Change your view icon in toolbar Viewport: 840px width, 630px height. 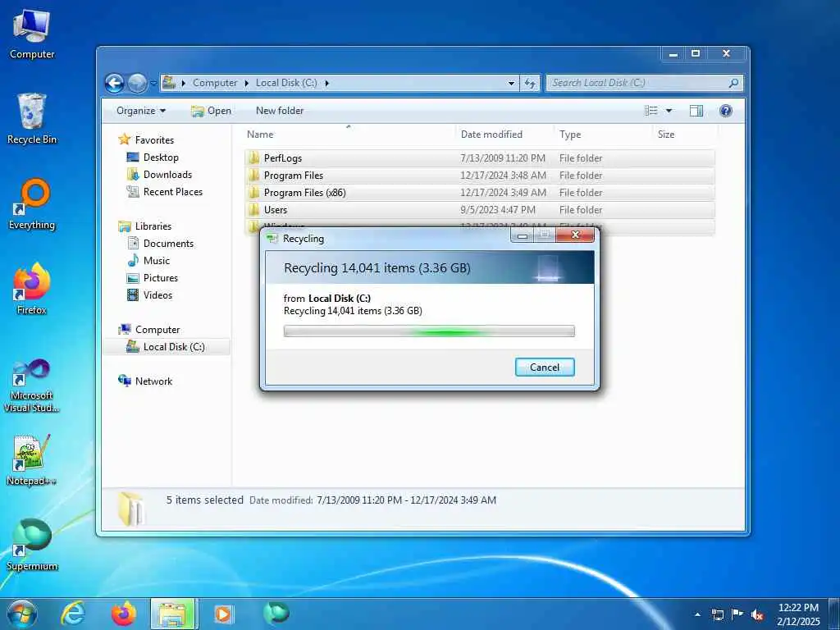(651, 111)
